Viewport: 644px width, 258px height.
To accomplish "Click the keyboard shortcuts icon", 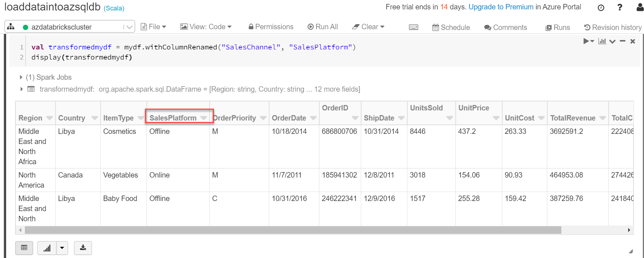I will tap(413, 27).
